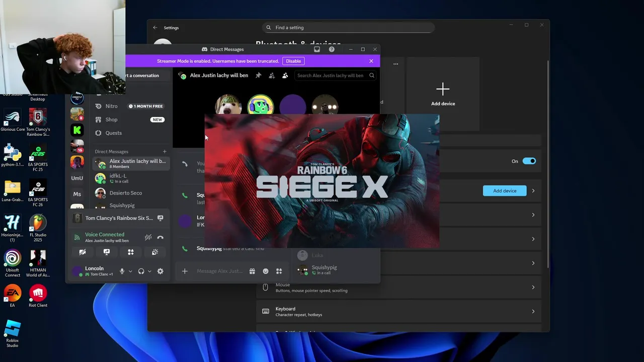Open apps icon in message bar
Image resolution: width=644 pixels, height=362 pixels.
click(279, 271)
